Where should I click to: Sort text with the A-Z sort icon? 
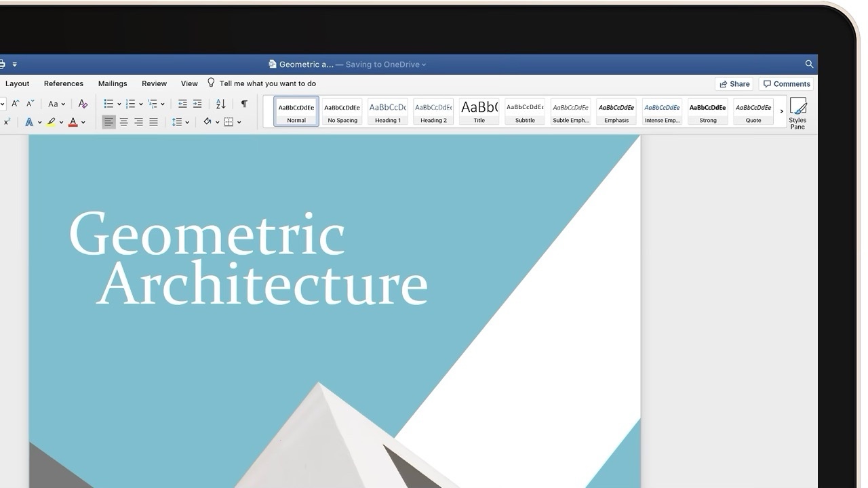pyautogui.click(x=220, y=104)
